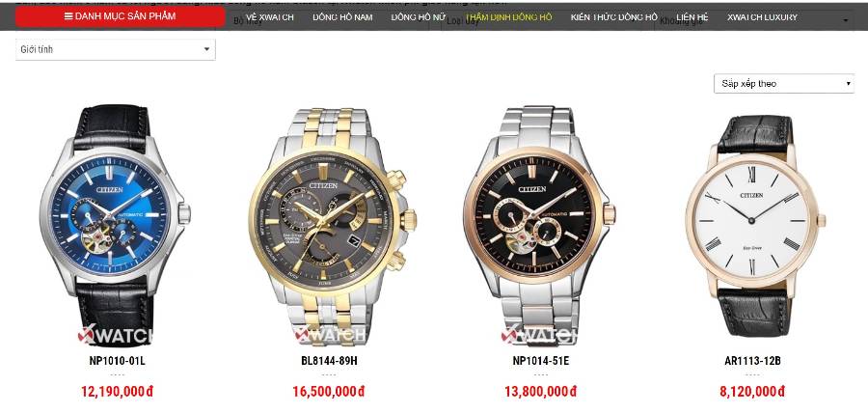The image size is (868, 414).
Task: Open the Xwatch Luxury menu item
Action: pos(762,17)
